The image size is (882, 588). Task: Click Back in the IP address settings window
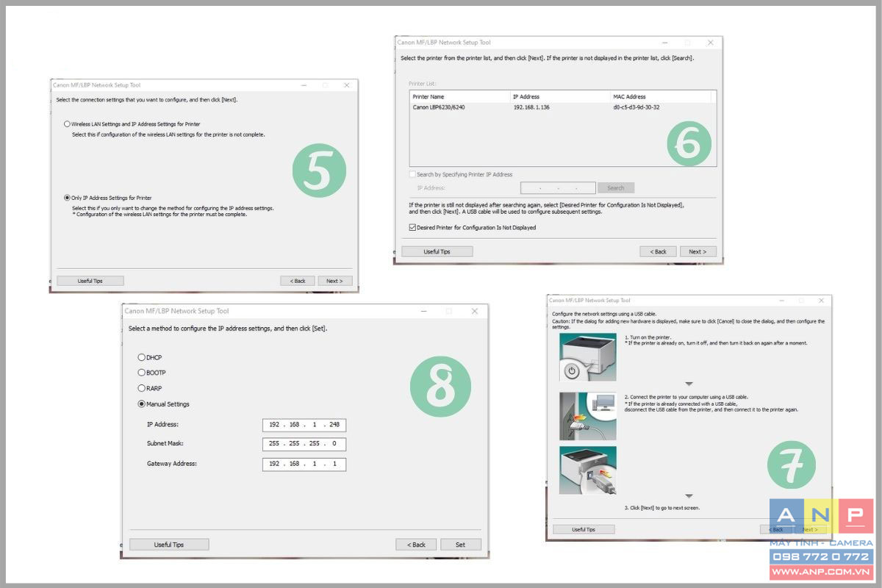pos(416,545)
